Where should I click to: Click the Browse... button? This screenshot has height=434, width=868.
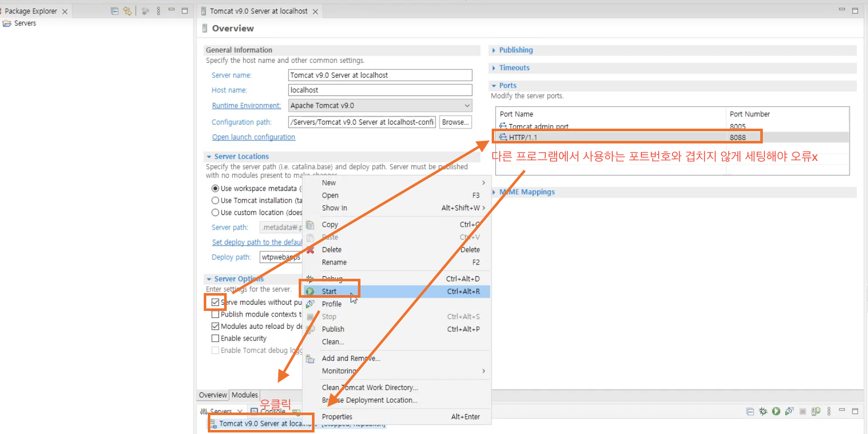tap(455, 122)
